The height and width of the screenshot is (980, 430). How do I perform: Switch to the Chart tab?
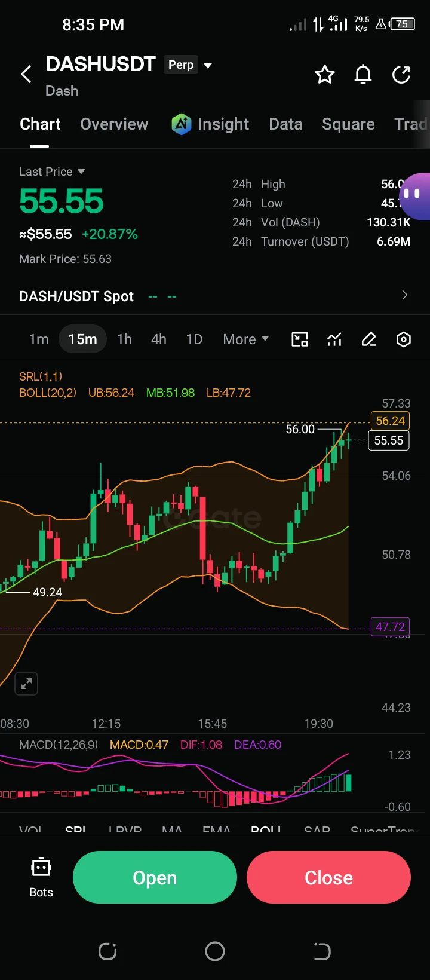click(x=40, y=124)
